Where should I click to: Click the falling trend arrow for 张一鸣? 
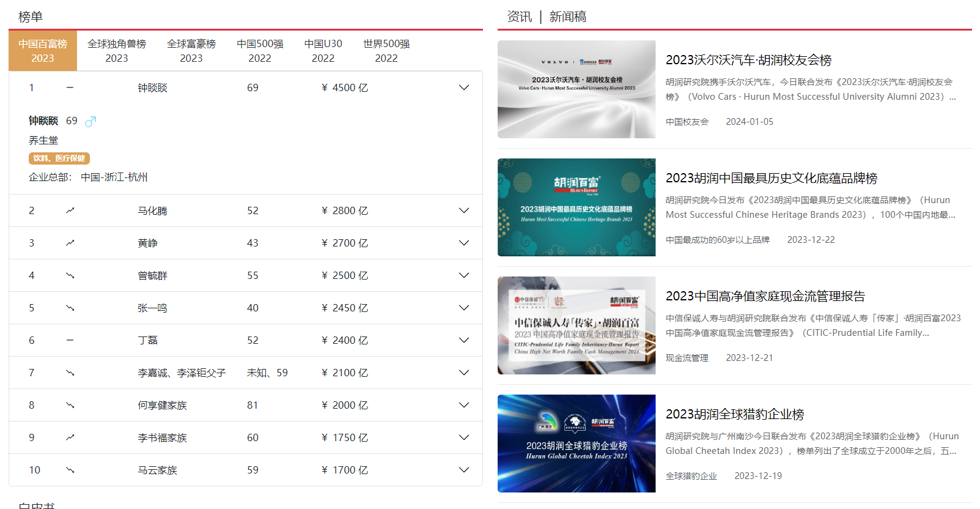tap(70, 308)
